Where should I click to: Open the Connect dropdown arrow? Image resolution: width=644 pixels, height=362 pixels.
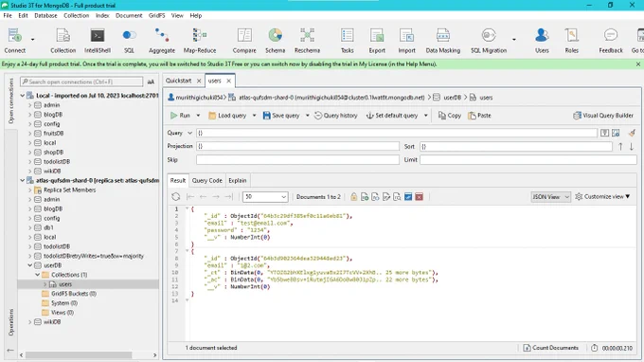click(x=32, y=40)
